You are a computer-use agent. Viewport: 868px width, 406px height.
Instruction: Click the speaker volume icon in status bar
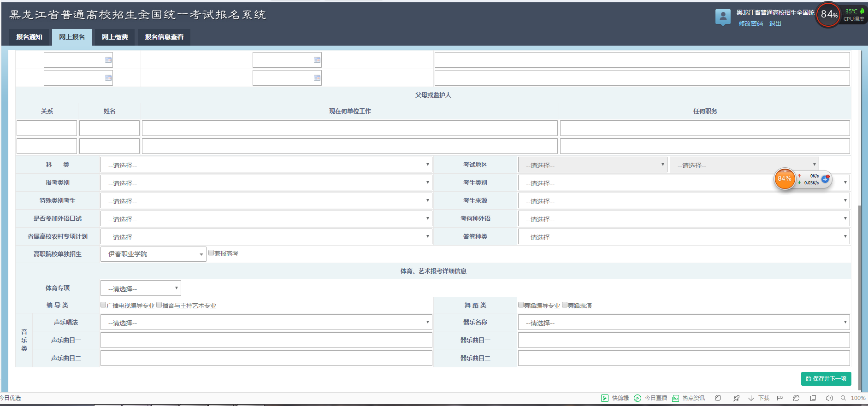tap(829, 398)
